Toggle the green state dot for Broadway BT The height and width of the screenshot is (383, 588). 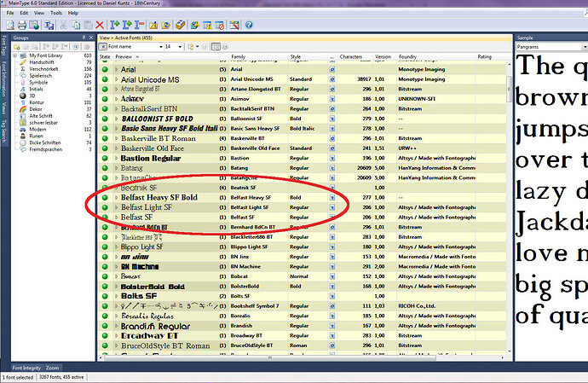click(x=105, y=336)
